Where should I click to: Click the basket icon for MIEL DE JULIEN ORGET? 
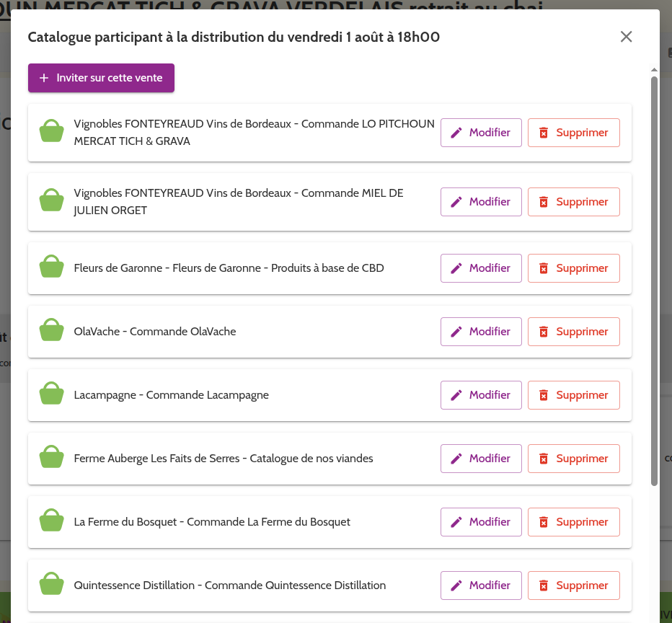pos(52,202)
